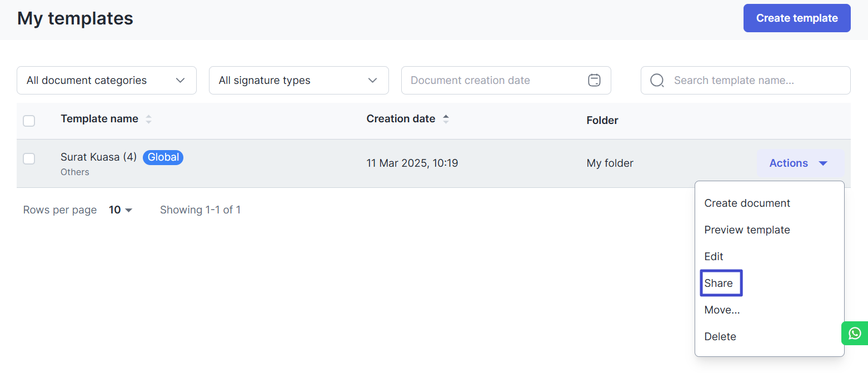This screenshot has height=373, width=868.
Task: Click the search magnifier icon
Action: (x=657, y=81)
